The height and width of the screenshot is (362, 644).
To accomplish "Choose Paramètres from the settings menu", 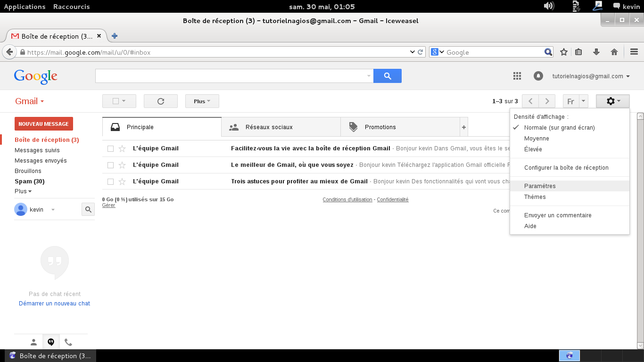I will (x=570, y=186).
